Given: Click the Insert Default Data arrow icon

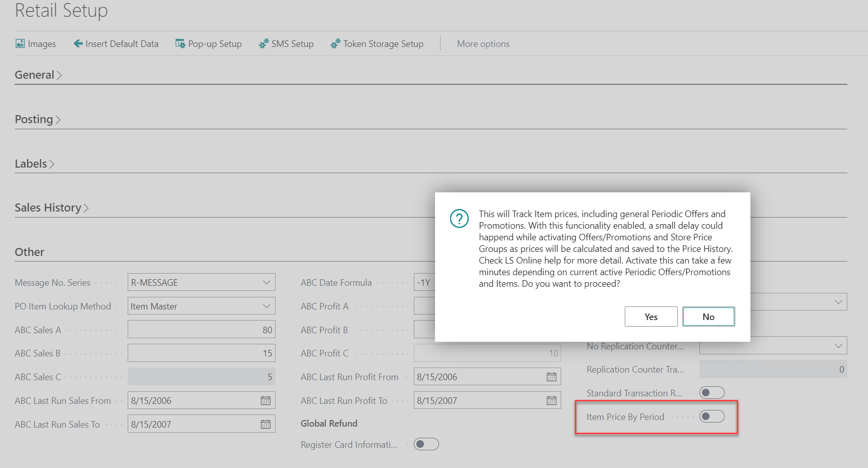Looking at the screenshot, I should point(78,44).
